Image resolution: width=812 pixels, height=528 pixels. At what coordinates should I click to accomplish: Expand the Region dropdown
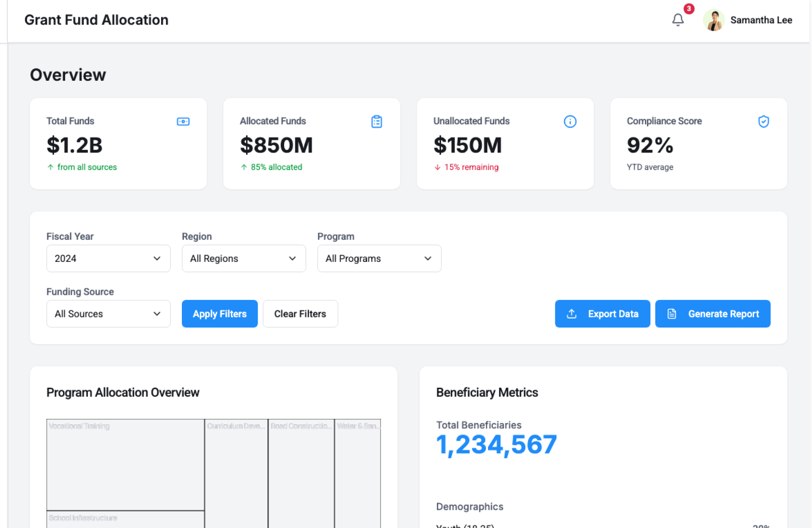[x=244, y=258]
